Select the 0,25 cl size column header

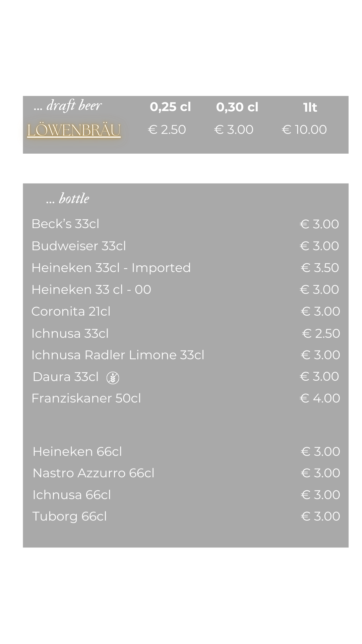point(170,107)
